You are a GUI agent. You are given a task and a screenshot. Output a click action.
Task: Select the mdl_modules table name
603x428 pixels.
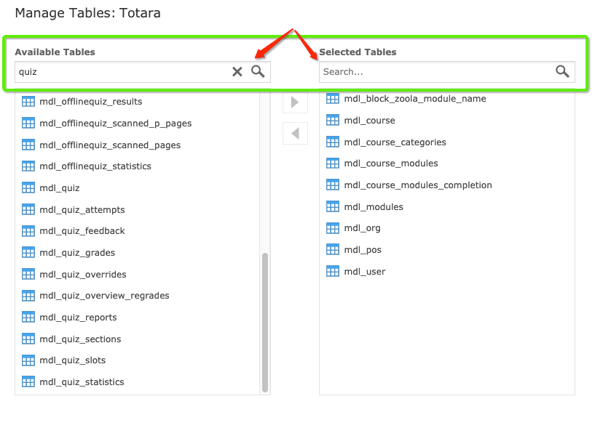(x=374, y=207)
